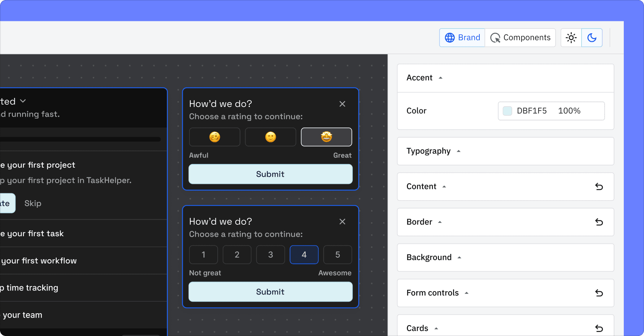The width and height of the screenshot is (644, 336).
Task: Open the DBF1F5 accent color swatch
Action: pyautogui.click(x=508, y=111)
